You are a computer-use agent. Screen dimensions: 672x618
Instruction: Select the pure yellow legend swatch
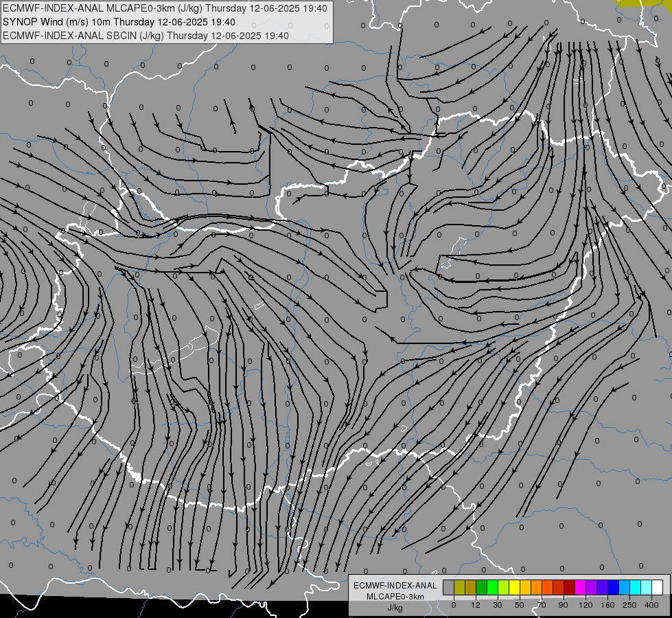point(514,587)
